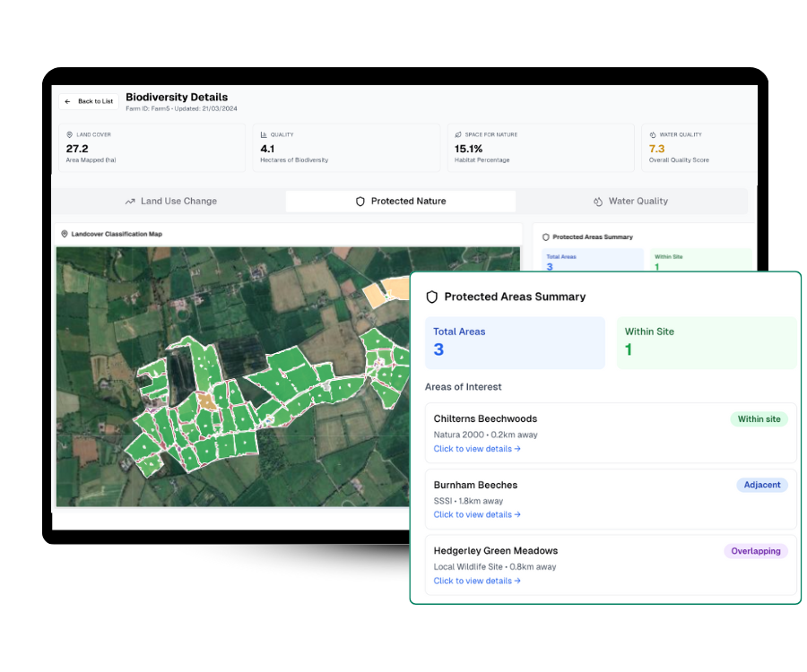Click the Water Quality droplet icon in stats

[652, 134]
